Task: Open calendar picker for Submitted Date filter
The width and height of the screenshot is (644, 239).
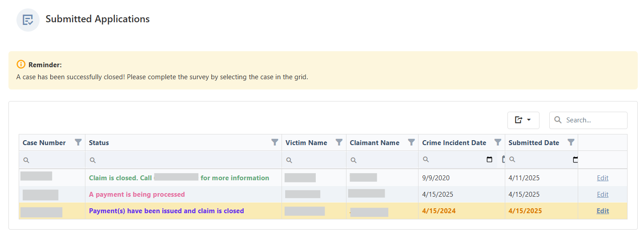Action: pyautogui.click(x=576, y=159)
